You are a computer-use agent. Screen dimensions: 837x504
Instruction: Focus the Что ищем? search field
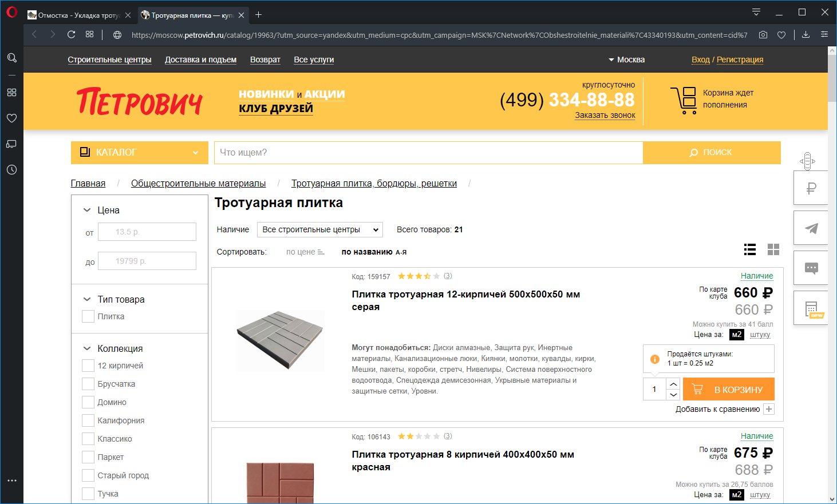[429, 152]
